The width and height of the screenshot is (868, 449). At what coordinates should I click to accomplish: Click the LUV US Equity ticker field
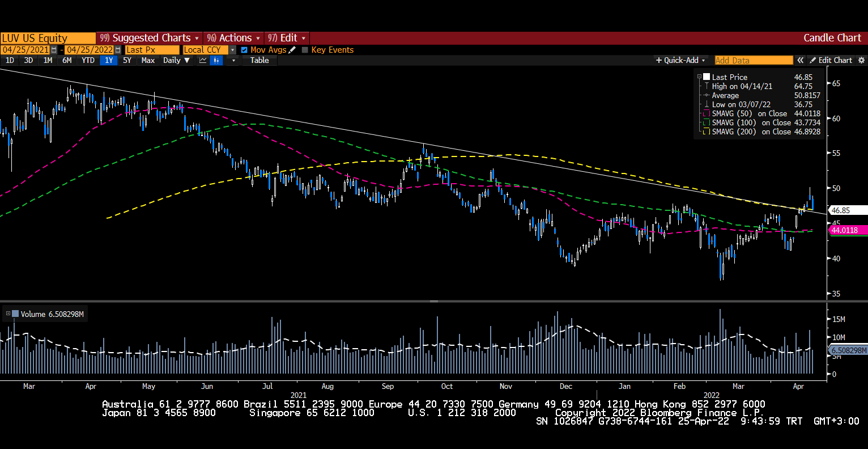pyautogui.click(x=48, y=38)
